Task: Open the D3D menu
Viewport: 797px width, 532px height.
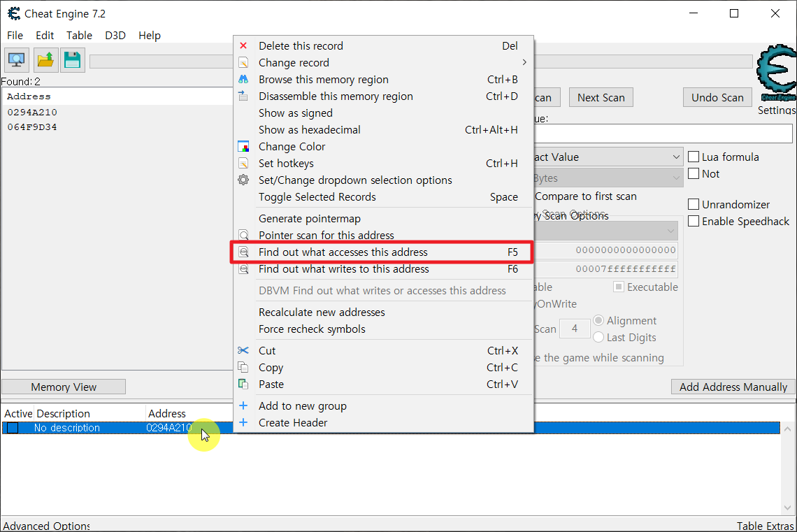Action: point(115,36)
